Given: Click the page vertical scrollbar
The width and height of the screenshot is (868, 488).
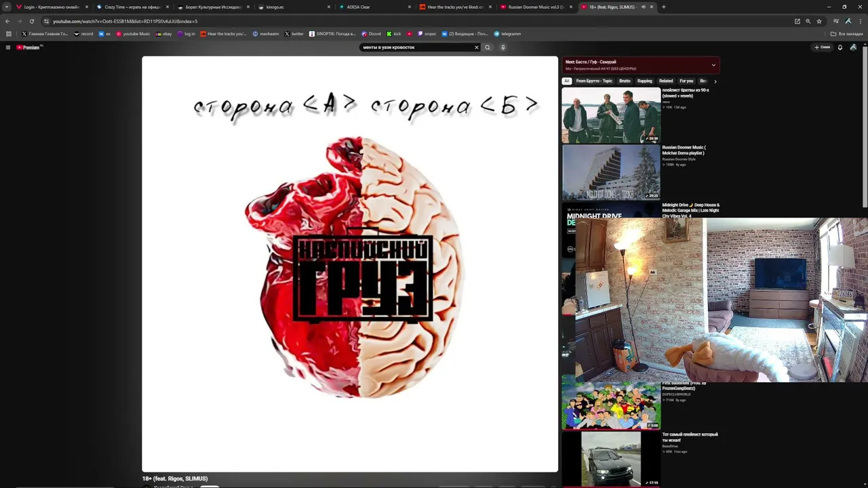Looking at the screenshot, I should tap(865, 129).
